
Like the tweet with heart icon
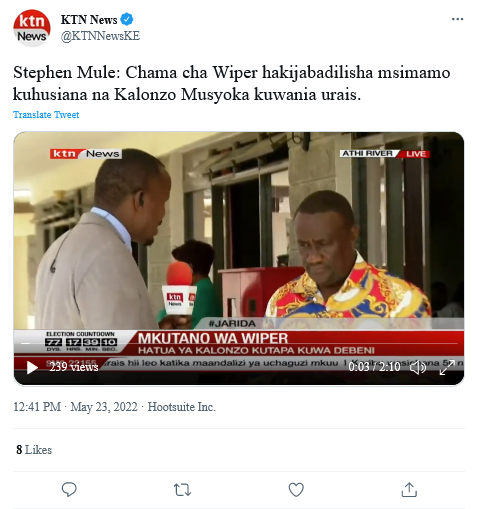[296, 490]
